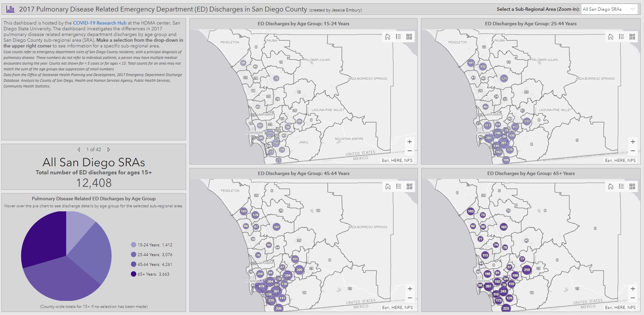The image size is (644, 315).
Task: Open the COVID-19 Research Hub link
Action: (x=100, y=23)
